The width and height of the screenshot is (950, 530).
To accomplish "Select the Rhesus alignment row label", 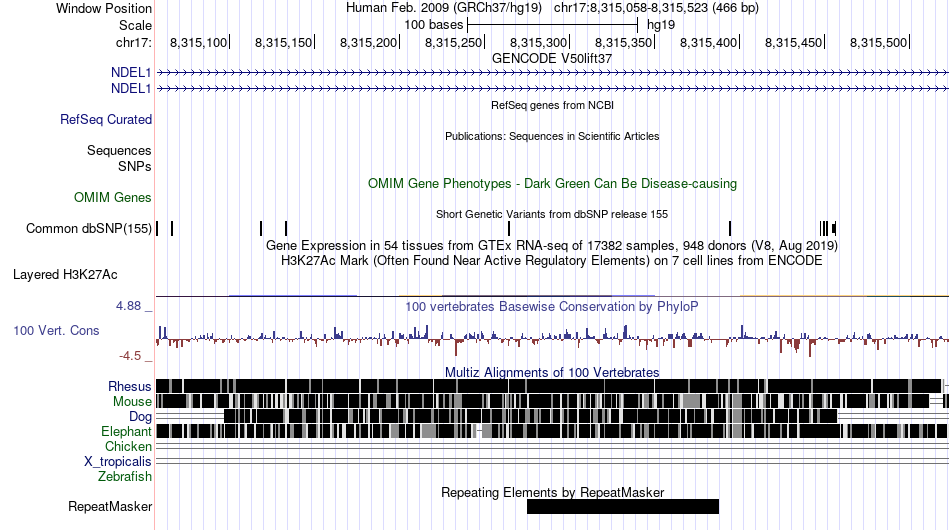I will (130, 386).
